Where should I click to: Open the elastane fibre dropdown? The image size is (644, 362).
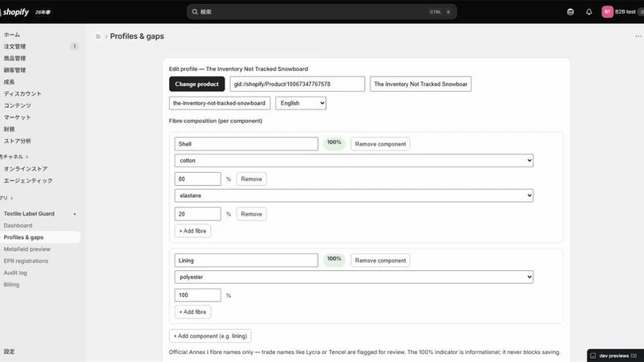tap(354, 195)
